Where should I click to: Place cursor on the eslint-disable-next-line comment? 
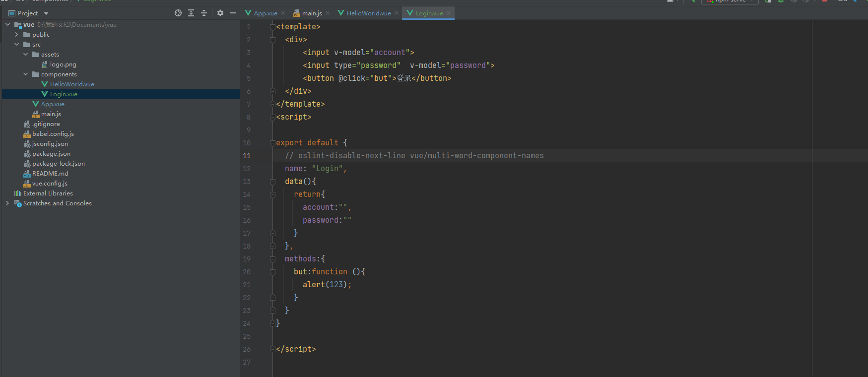[x=414, y=156]
